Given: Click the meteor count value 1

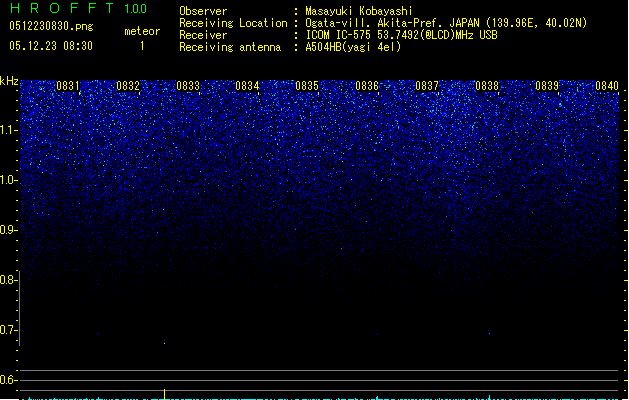Looking at the screenshot, I should (x=142, y=46).
